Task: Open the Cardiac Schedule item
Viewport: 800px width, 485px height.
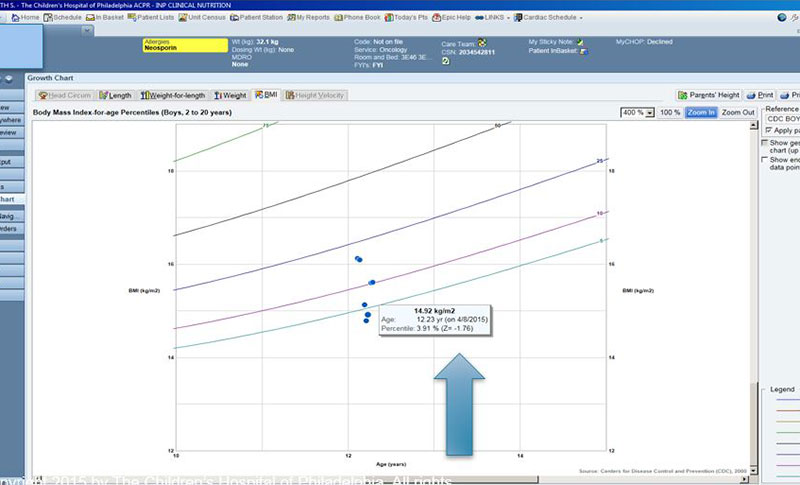Action: click(x=545, y=17)
